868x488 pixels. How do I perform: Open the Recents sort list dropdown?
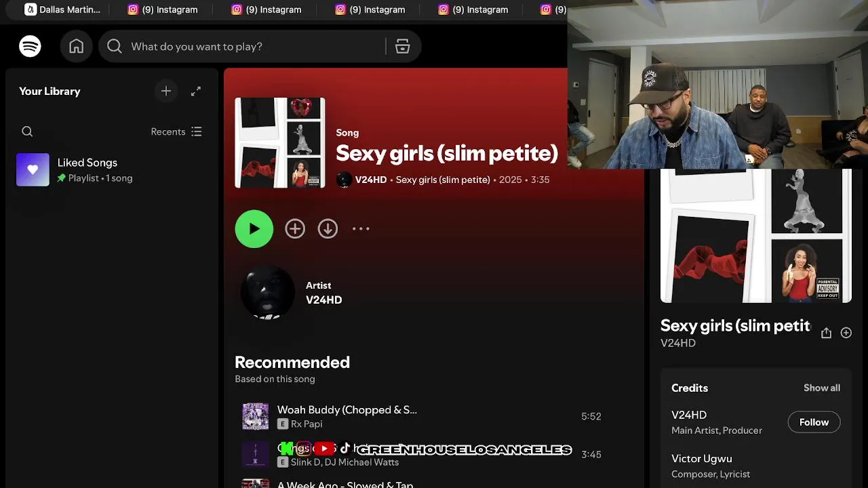pos(176,131)
